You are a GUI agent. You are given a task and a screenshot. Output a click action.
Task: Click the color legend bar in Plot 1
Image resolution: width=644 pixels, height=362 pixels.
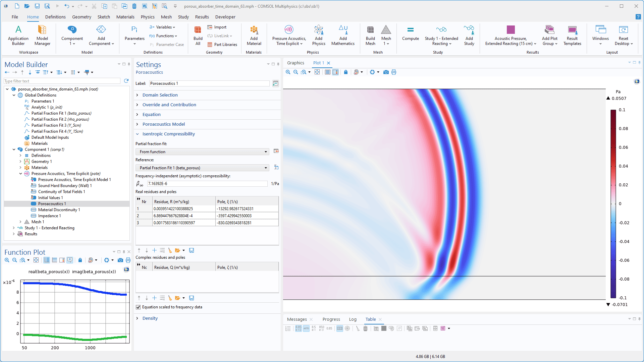(x=613, y=204)
